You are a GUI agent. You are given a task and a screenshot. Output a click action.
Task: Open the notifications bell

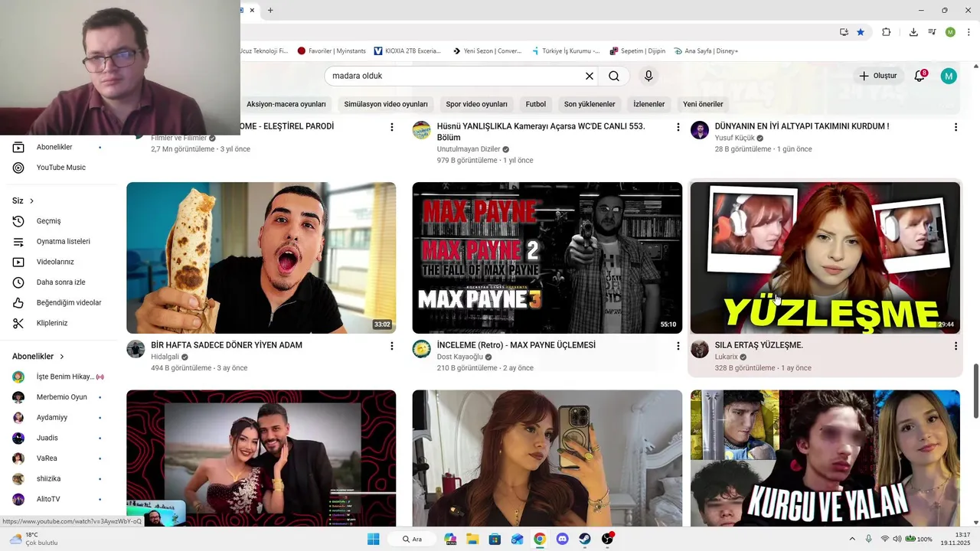920,76
